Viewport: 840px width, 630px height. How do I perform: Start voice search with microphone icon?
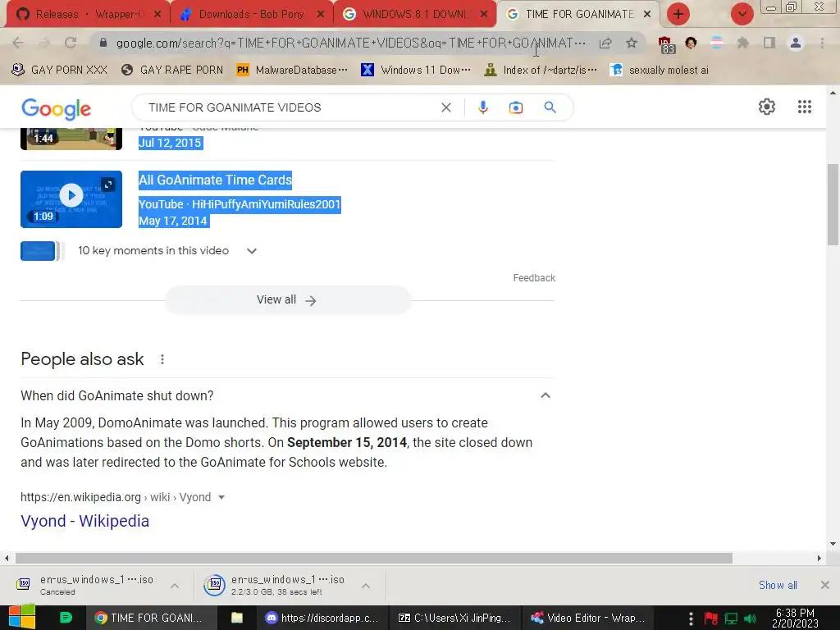tap(482, 107)
